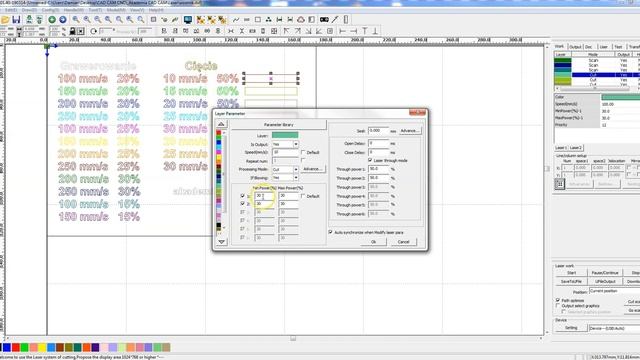The image size is (640, 360).
Task: Click the Open file folder icon
Action: (x=5, y=20)
